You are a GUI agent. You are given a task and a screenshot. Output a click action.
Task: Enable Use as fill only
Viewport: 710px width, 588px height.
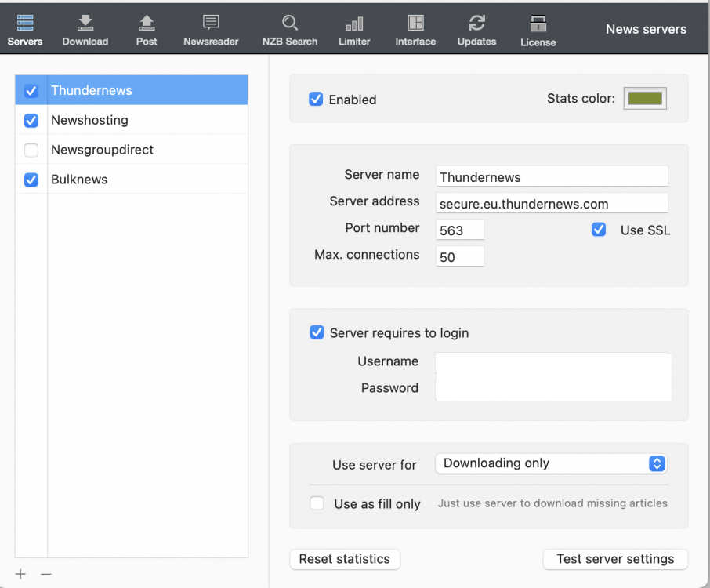point(317,503)
